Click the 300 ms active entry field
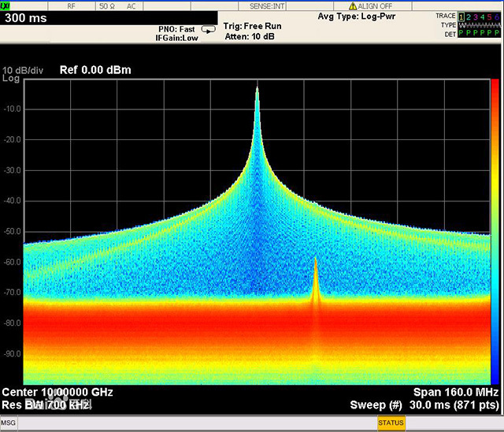Screen dimensions: 504x432 click(109, 18)
